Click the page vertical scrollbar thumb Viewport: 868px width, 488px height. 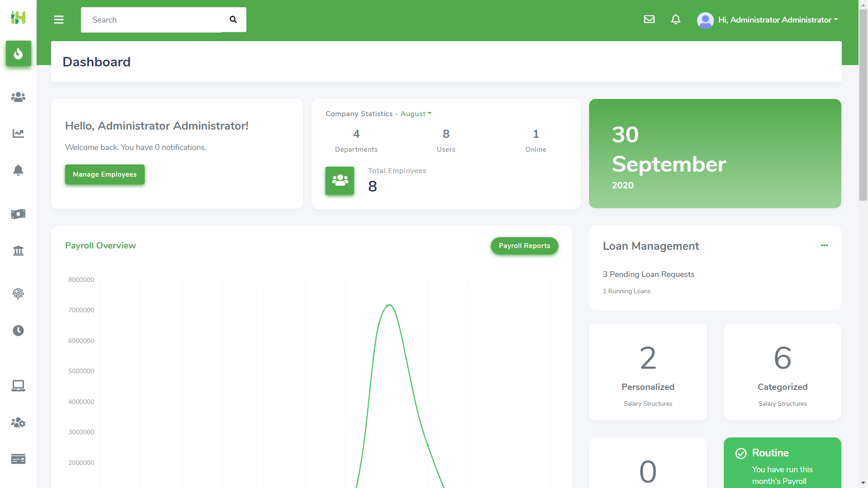point(863,104)
